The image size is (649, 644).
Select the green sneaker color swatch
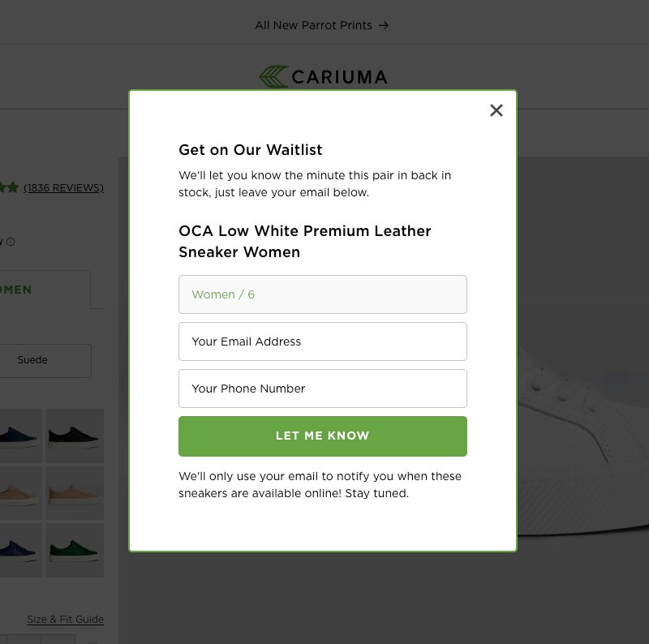[75, 550]
